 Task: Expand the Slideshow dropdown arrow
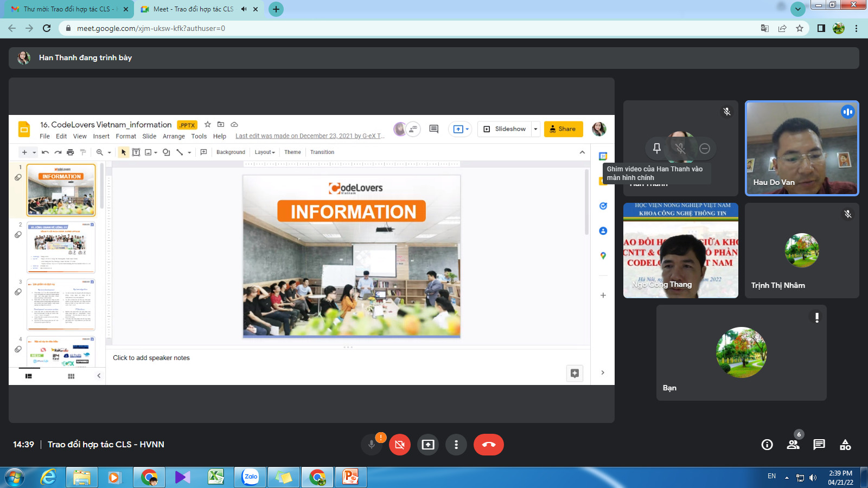pyautogui.click(x=535, y=129)
